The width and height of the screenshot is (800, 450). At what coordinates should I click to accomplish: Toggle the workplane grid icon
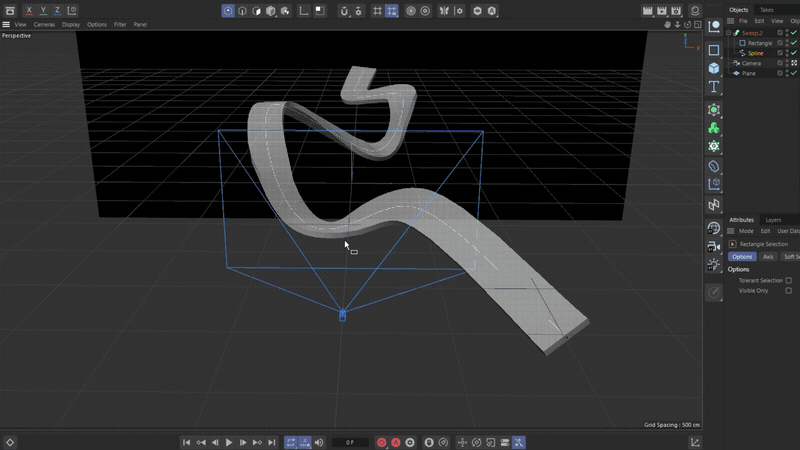coord(377,11)
